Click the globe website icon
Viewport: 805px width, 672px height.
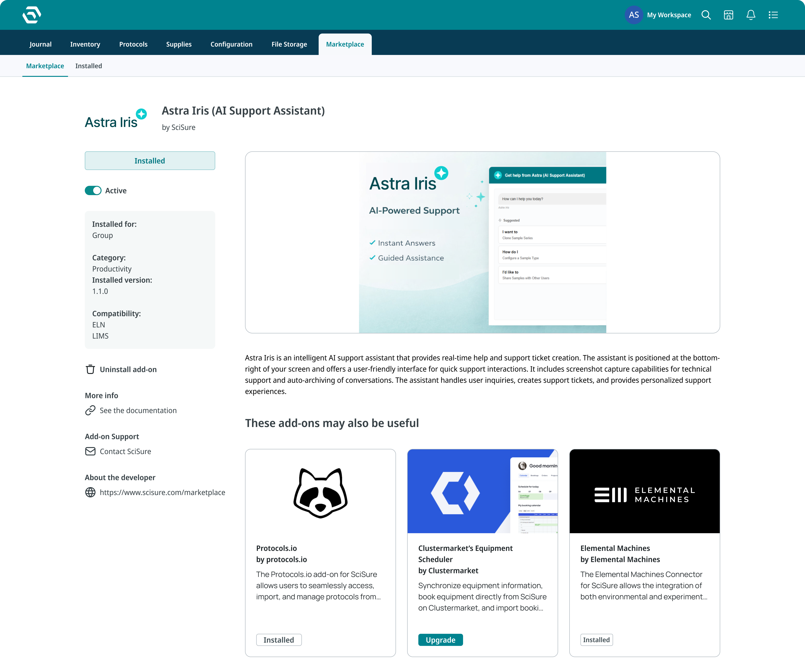[x=90, y=492]
